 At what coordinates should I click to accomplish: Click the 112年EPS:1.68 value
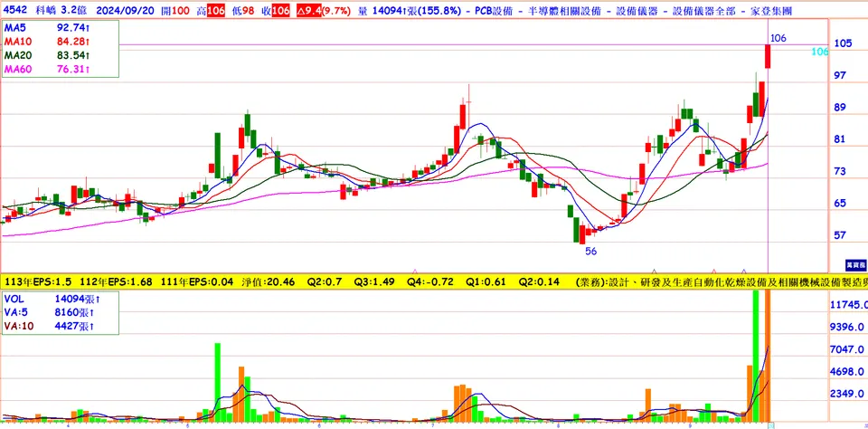point(116,281)
